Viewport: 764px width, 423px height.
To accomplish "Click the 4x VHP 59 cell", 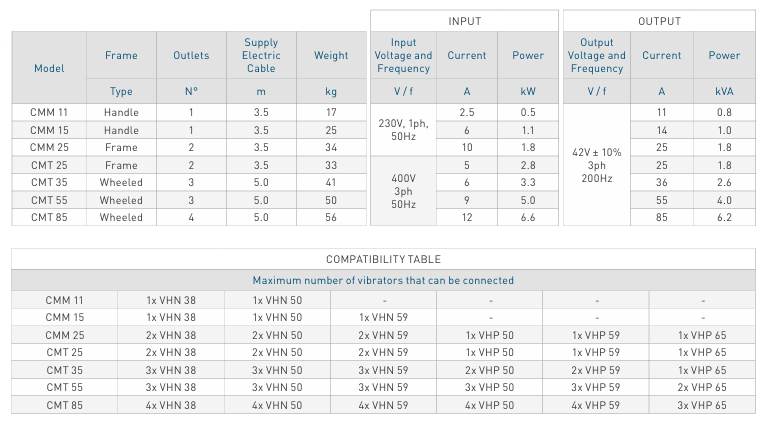I will tap(596, 404).
